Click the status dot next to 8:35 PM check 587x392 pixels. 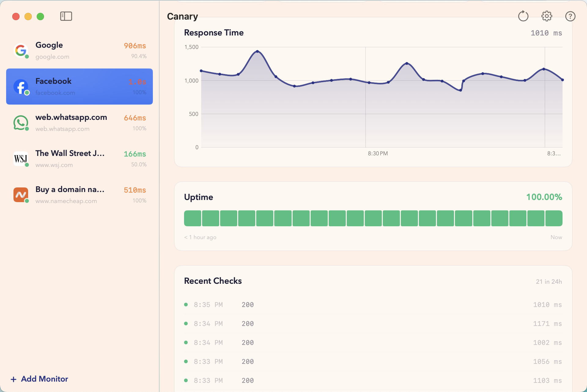pos(186,304)
